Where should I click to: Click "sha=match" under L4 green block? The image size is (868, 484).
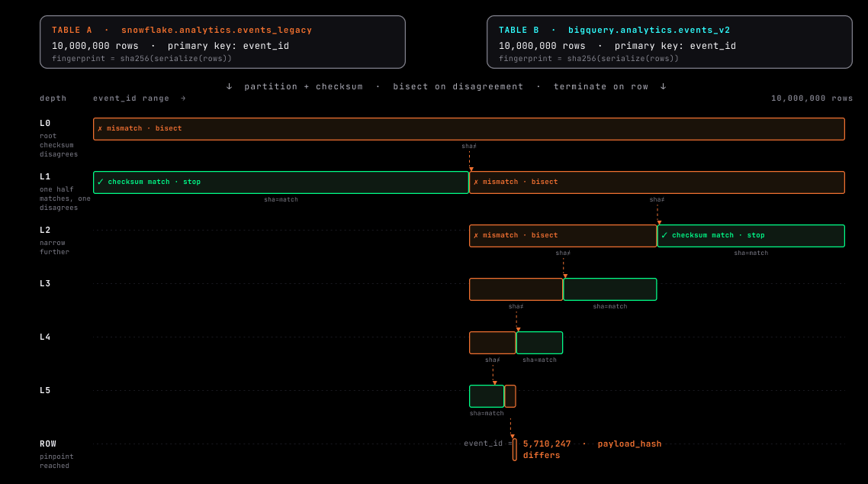coord(540,360)
